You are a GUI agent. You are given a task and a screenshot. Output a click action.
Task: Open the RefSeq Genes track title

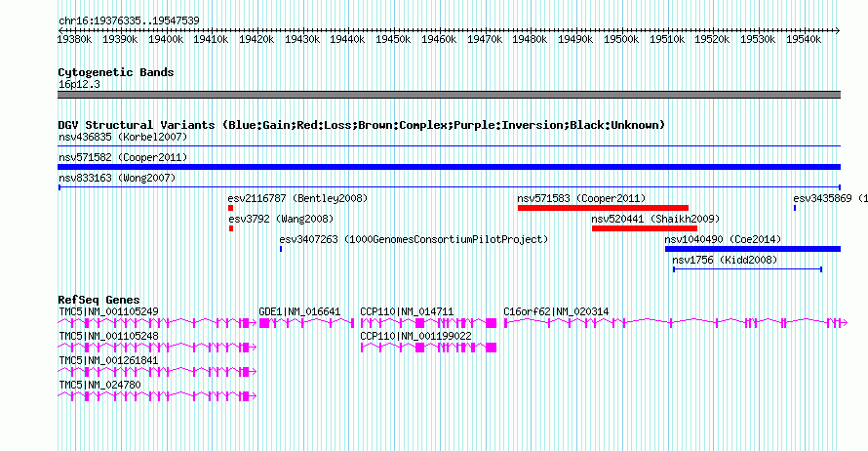pyautogui.click(x=99, y=300)
